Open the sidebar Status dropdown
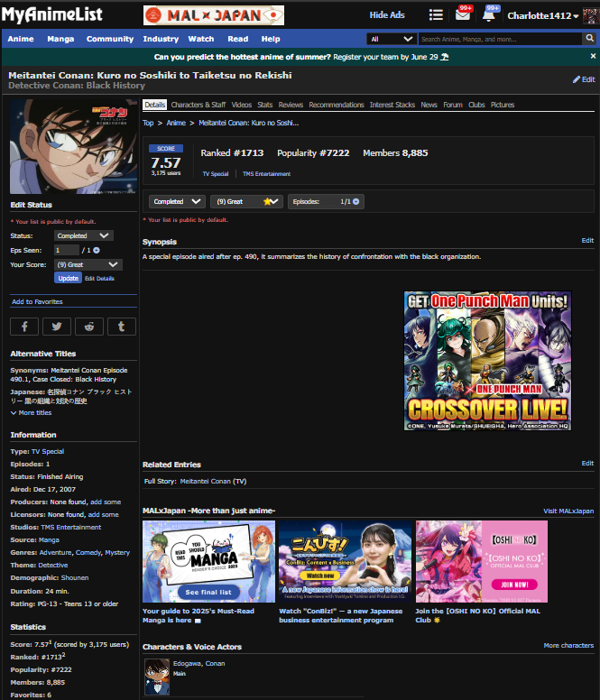 [x=83, y=235]
